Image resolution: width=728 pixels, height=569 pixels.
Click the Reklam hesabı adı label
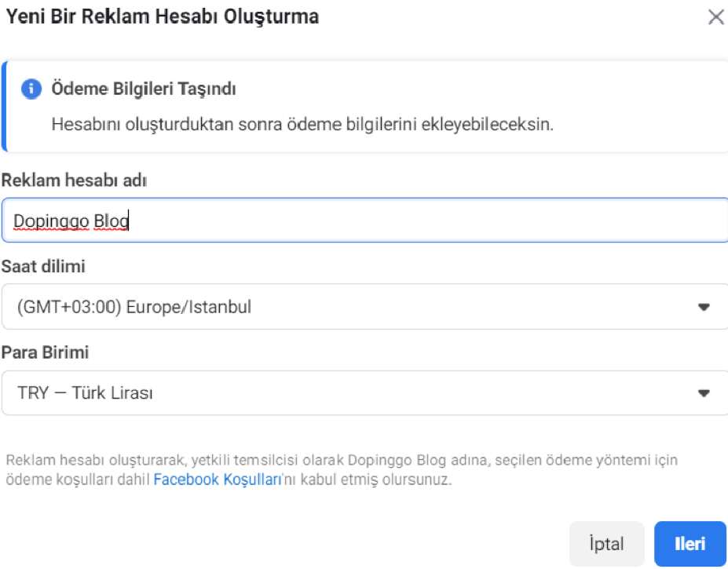click(x=75, y=181)
